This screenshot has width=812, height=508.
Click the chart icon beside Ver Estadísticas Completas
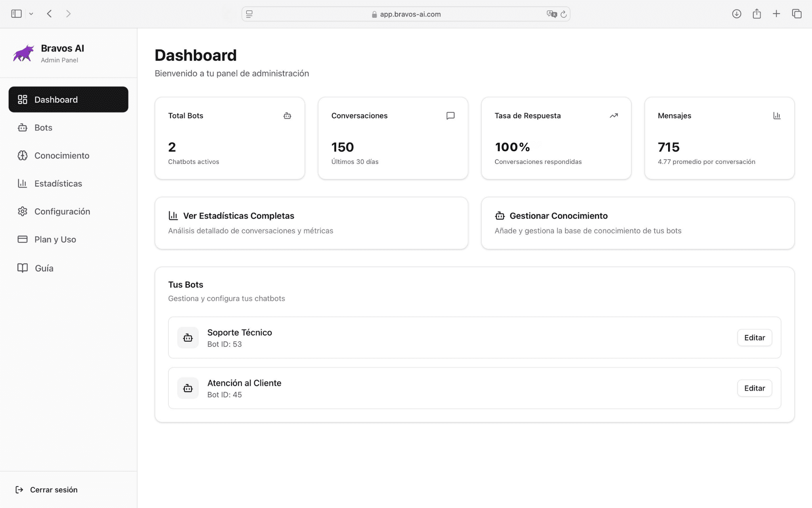tap(174, 216)
